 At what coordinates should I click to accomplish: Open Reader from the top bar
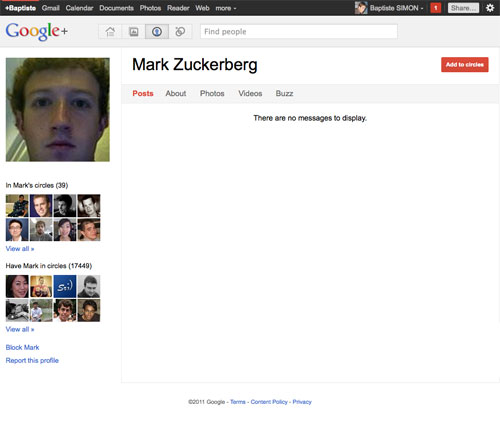[x=178, y=8]
